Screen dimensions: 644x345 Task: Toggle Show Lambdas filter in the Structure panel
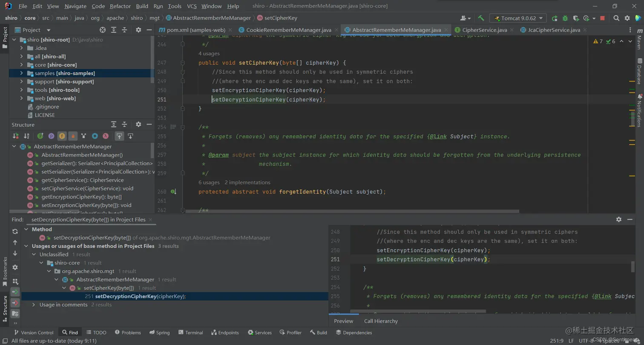click(x=106, y=136)
